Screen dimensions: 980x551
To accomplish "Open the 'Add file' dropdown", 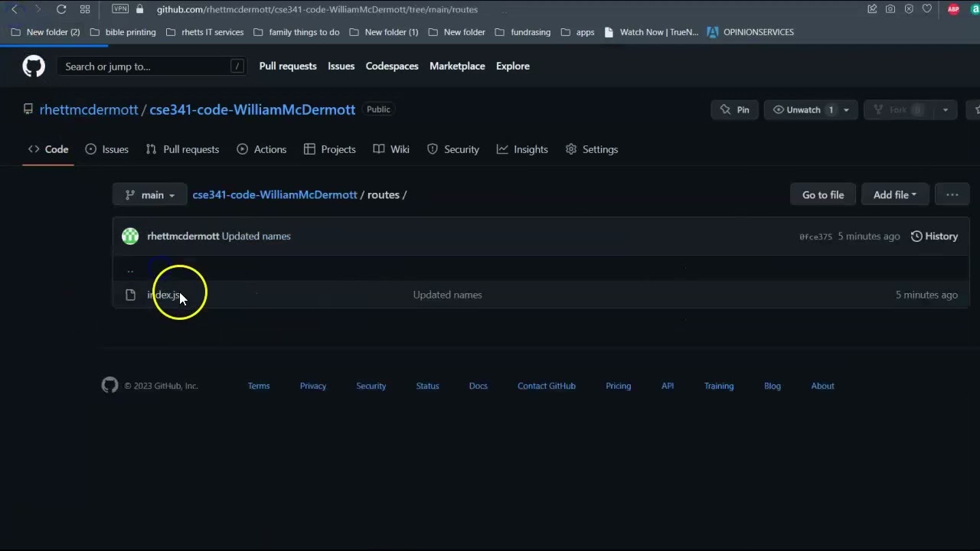I will [x=895, y=194].
